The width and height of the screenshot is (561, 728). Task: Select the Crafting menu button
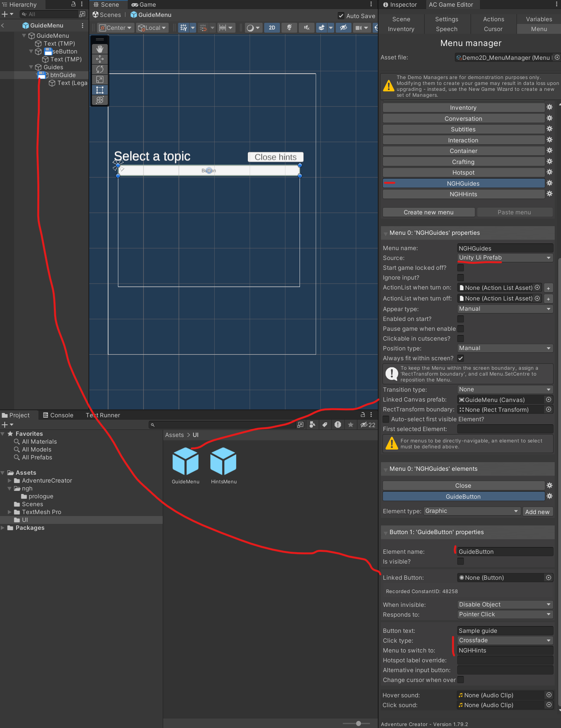464,162
